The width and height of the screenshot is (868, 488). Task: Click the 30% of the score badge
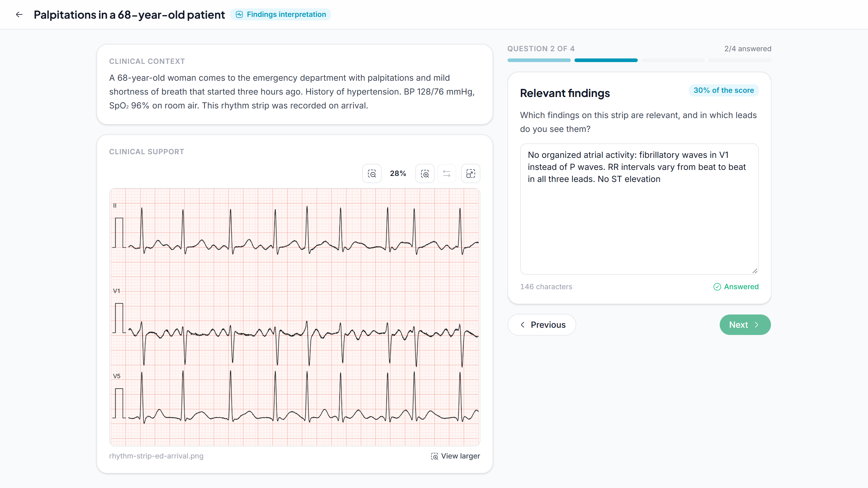click(x=723, y=90)
